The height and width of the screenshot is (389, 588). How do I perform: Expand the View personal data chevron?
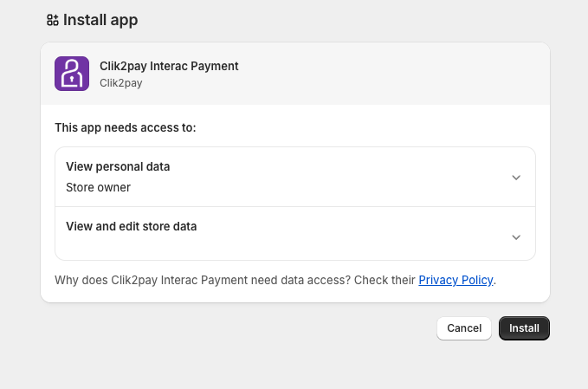516,178
